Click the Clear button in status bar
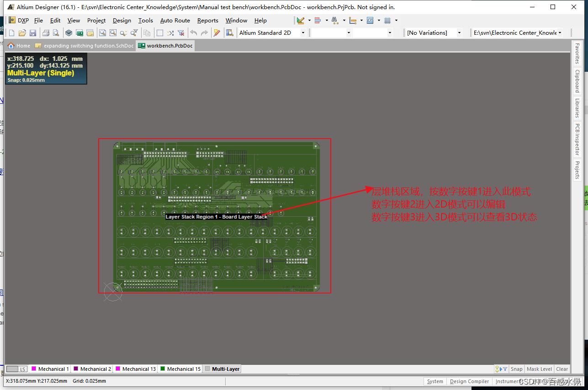588x390 pixels. pos(562,369)
